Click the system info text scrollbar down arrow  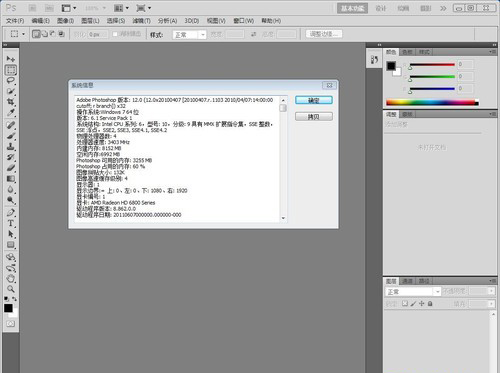point(283,218)
